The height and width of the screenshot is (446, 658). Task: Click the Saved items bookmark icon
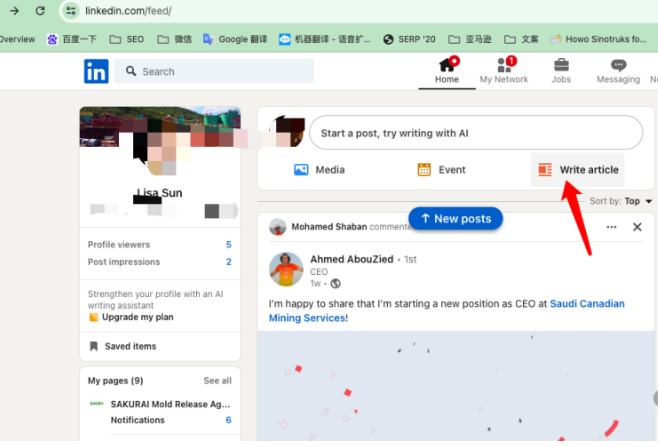tap(94, 346)
